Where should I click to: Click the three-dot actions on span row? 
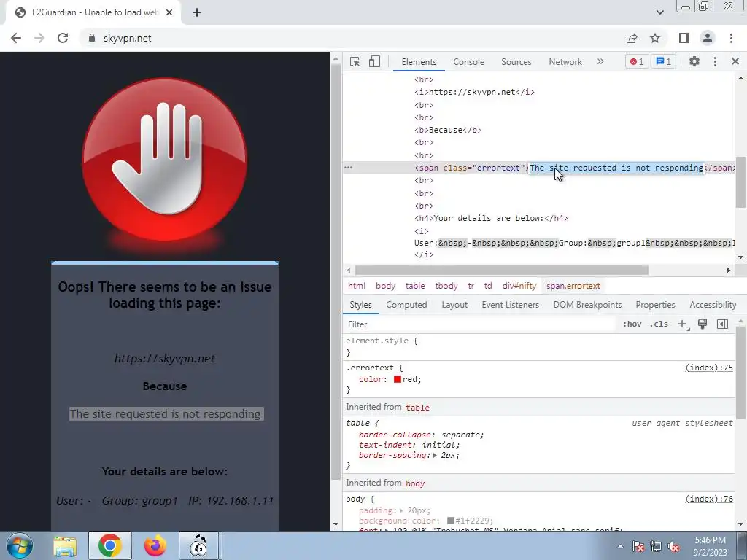pyautogui.click(x=348, y=168)
